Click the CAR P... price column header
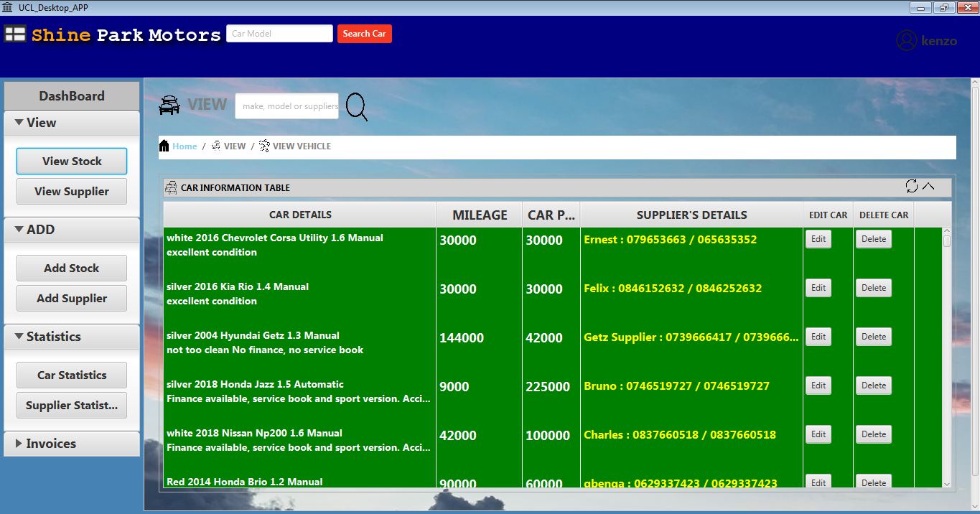The width and height of the screenshot is (980, 514). pos(551,215)
